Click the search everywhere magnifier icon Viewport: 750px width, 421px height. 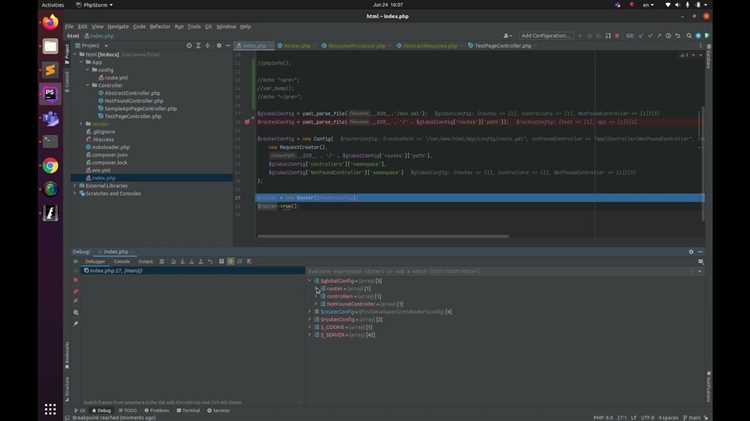click(689, 36)
